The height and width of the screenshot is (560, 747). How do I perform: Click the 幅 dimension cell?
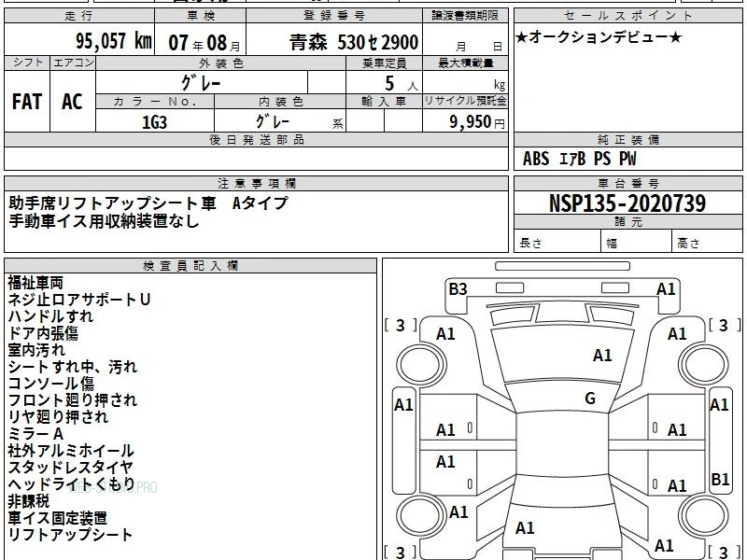pyautogui.click(x=637, y=243)
